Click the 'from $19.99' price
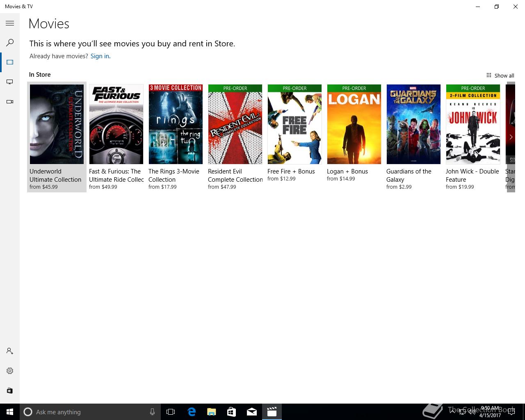The image size is (525, 420). 460,187
